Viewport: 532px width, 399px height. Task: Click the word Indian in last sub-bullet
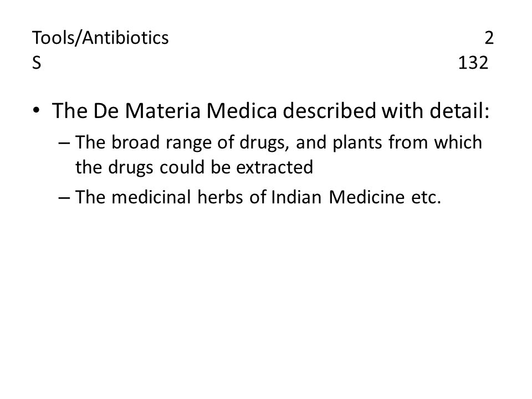coord(296,197)
